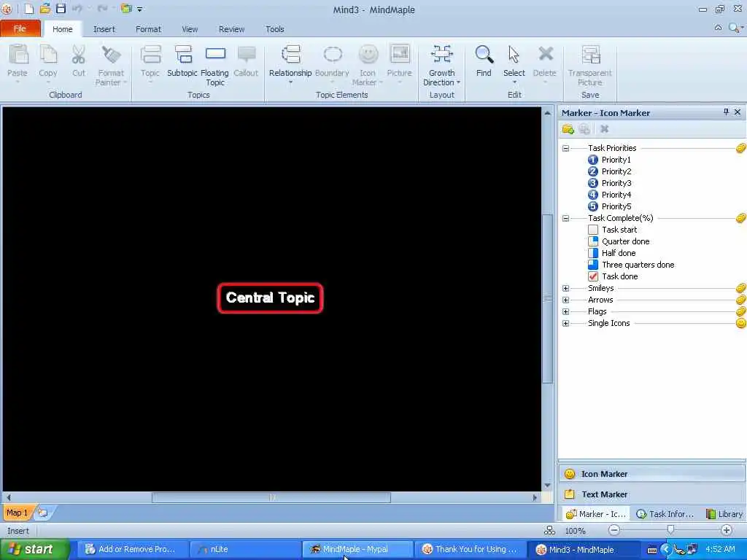This screenshot has width=747, height=560.
Task: Click the Paste icon in Clipboard group
Action: [18, 55]
